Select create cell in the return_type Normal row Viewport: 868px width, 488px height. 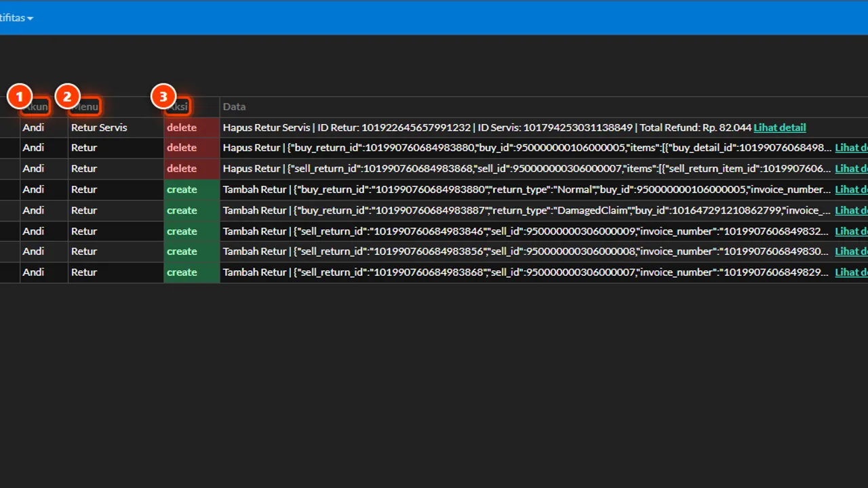click(x=192, y=190)
